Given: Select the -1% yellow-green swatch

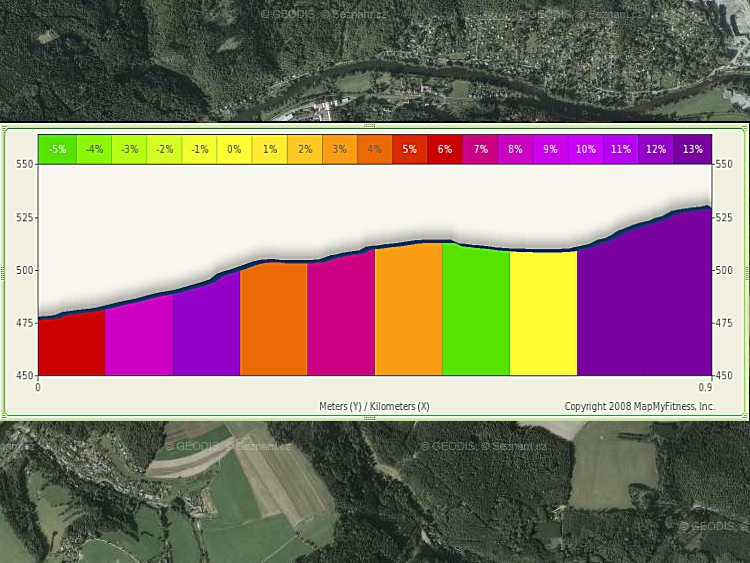Looking at the screenshot, I should click(x=199, y=149).
